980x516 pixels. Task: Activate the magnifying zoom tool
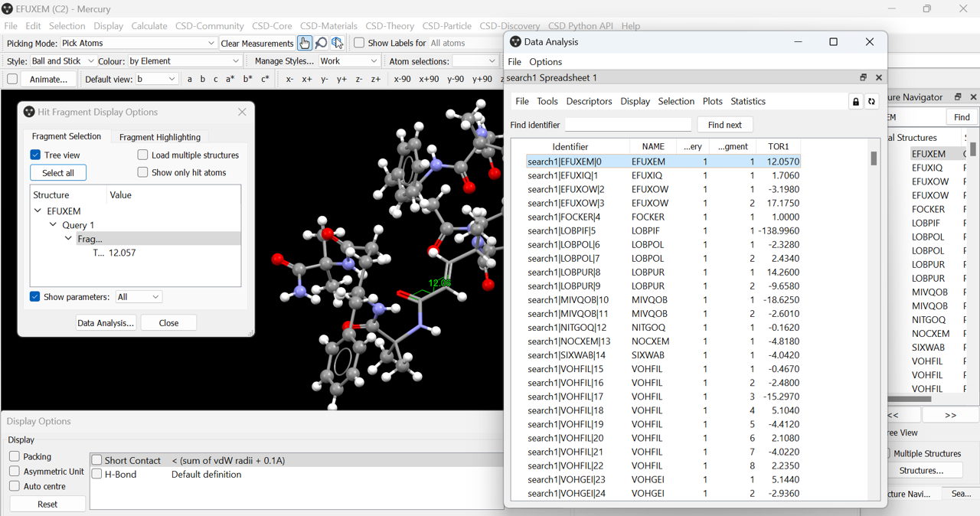(x=322, y=43)
